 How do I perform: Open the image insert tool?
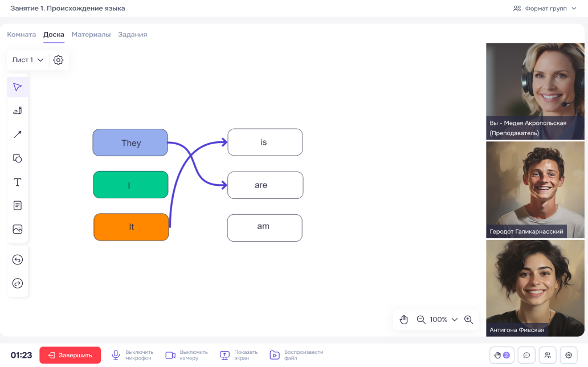point(18,229)
